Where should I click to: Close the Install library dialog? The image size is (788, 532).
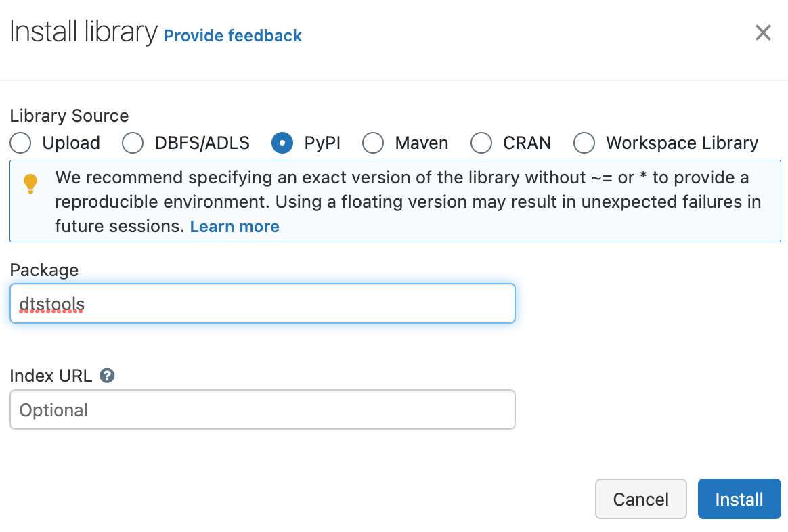[x=763, y=33]
